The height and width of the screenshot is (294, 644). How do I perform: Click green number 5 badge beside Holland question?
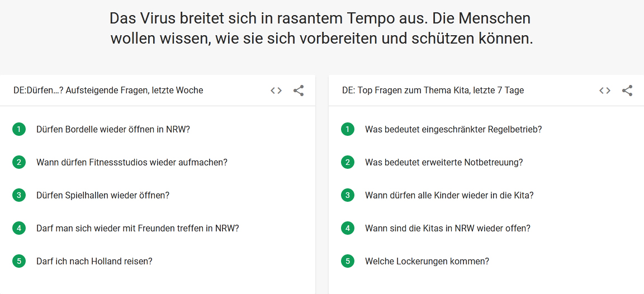pyautogui.click(x=19, y=260)
